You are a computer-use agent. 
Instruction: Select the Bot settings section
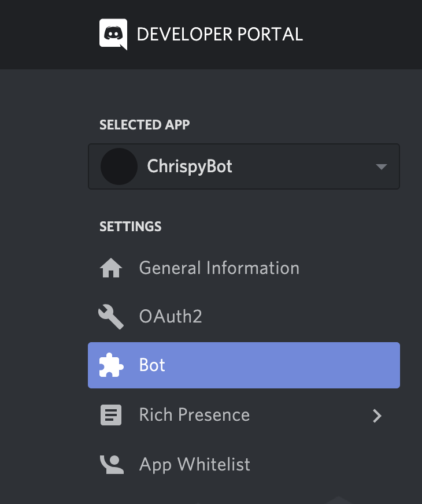(x=153, y=365)
